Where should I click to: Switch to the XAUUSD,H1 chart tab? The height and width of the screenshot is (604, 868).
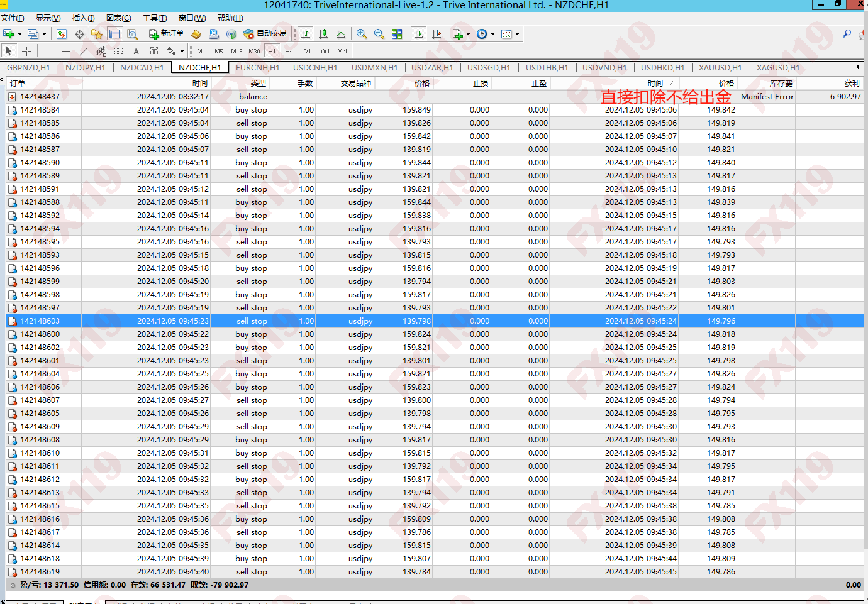720,67
